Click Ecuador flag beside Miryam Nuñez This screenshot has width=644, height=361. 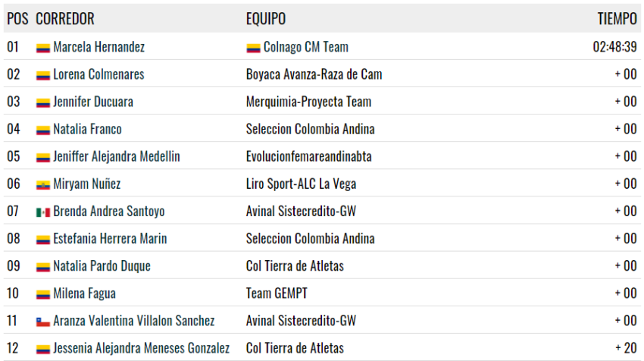(43, 185)
